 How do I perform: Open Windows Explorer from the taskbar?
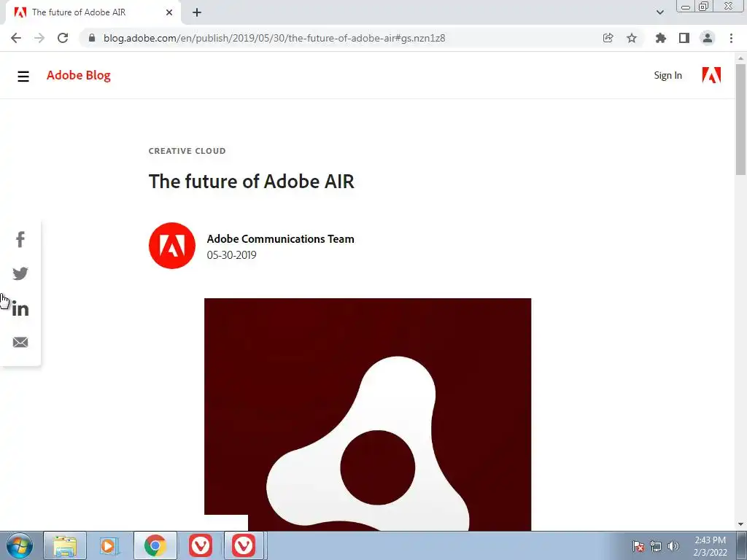pos(65,545)
